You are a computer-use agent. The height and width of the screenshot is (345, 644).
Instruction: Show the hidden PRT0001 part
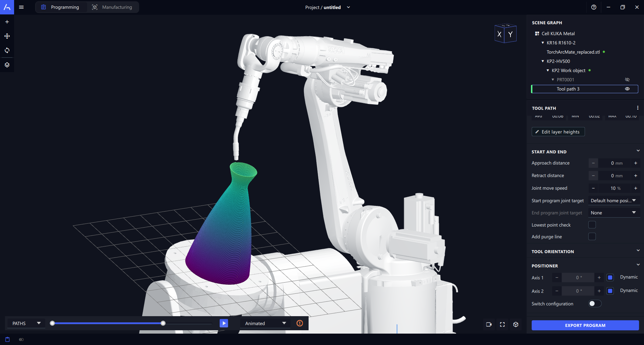(627, 80)
